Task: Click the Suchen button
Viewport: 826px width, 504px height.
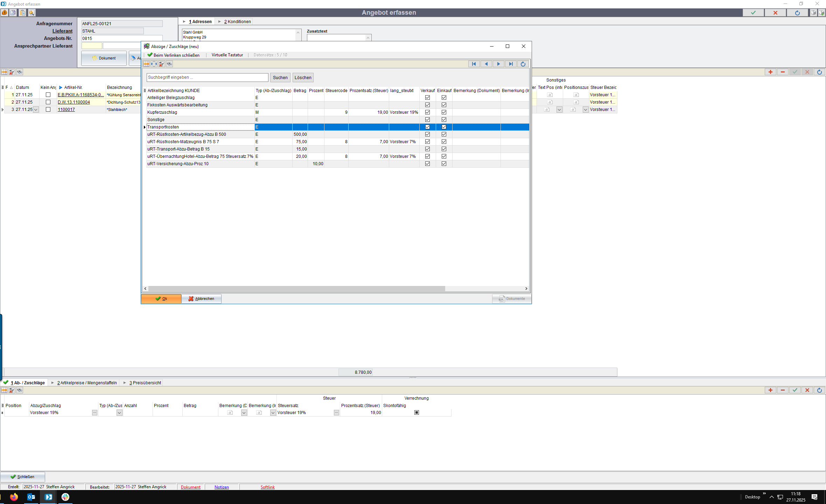Action: click(280, 78)
